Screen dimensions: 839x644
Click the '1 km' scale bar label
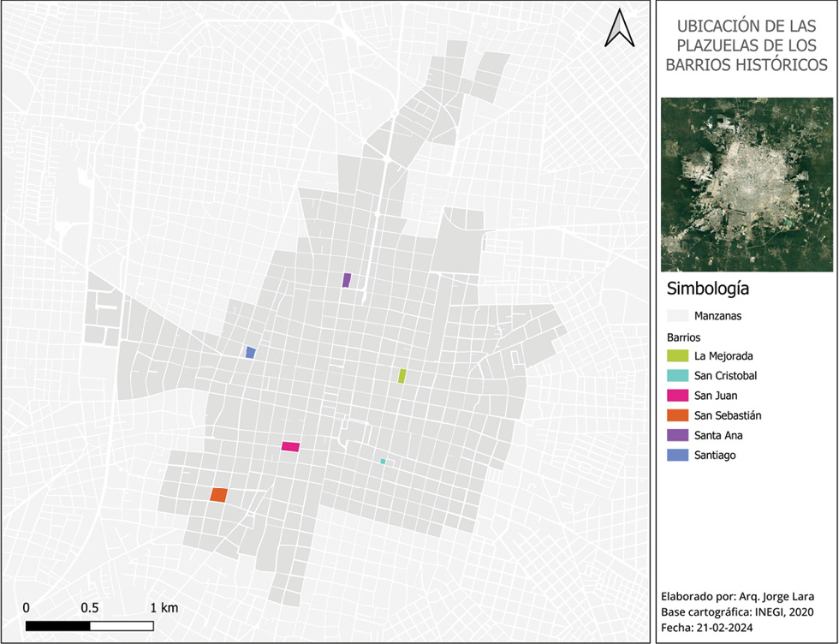(x=164, y=608)
